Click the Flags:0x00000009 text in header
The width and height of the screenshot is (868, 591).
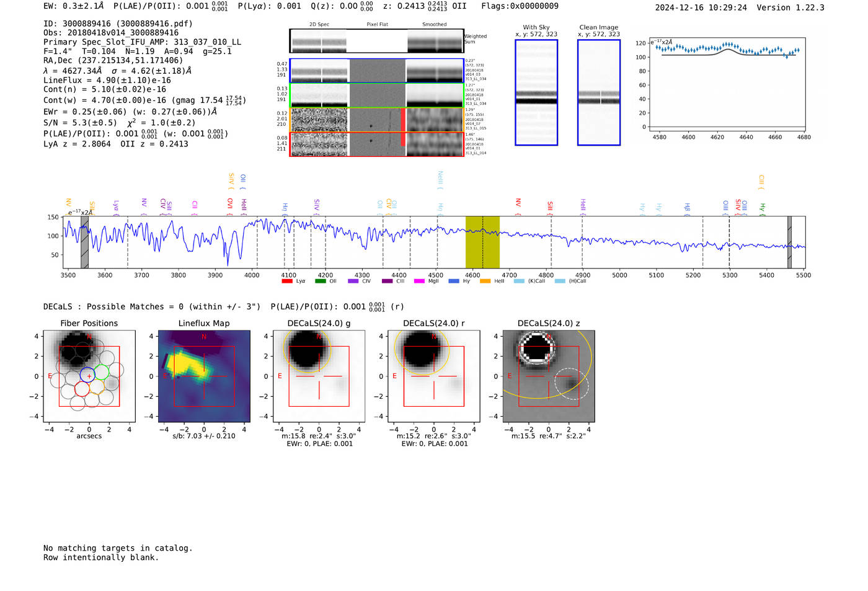520,6
